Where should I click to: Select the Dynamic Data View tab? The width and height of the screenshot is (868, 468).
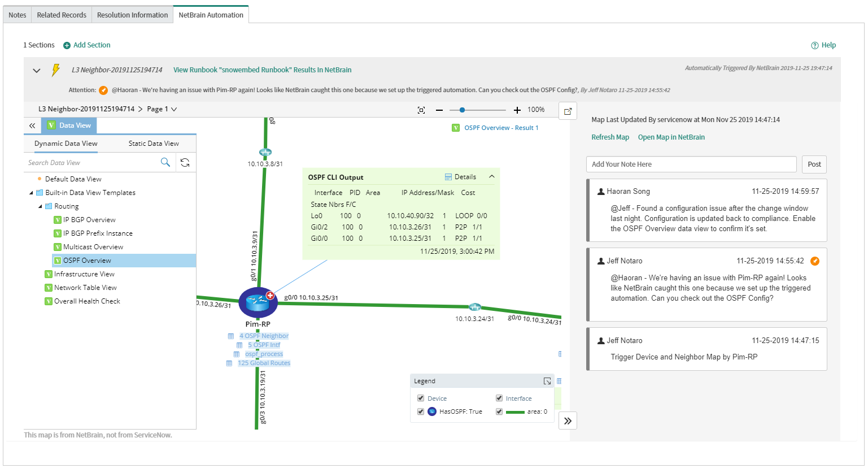(x=66, y=144)
